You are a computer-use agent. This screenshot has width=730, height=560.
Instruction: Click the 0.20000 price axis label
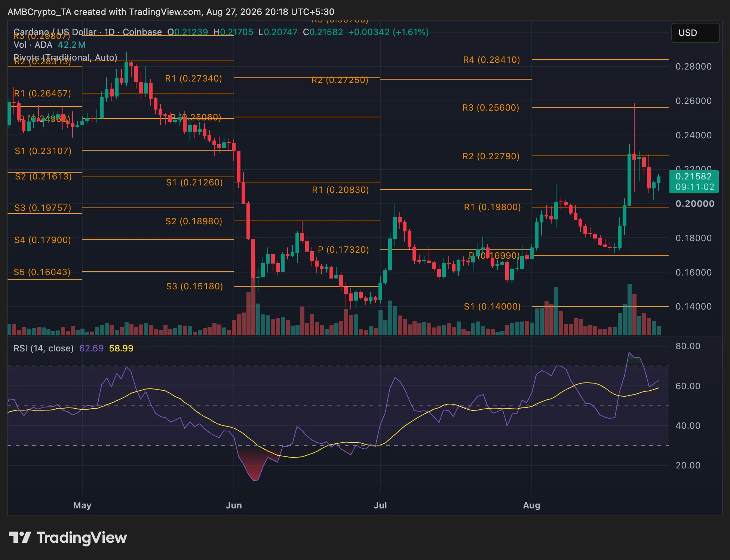(695, 204)
